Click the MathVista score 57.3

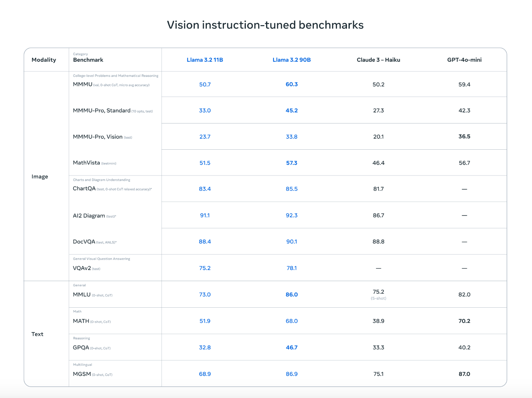coord(291,163)
